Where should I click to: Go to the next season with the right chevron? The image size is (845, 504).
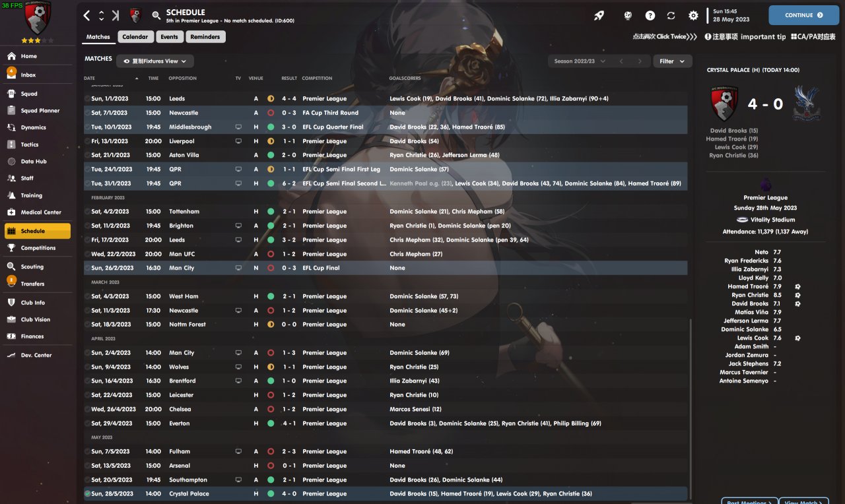coord(639,61)
